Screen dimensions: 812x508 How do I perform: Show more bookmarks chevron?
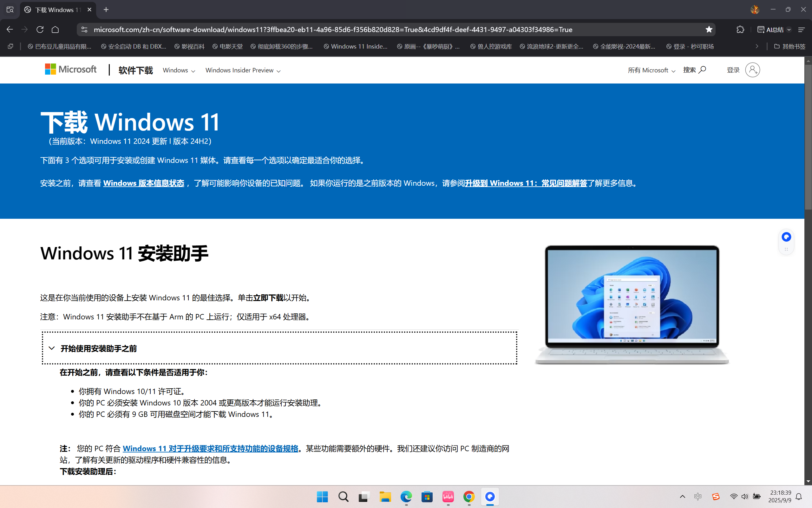coord(756,46)
